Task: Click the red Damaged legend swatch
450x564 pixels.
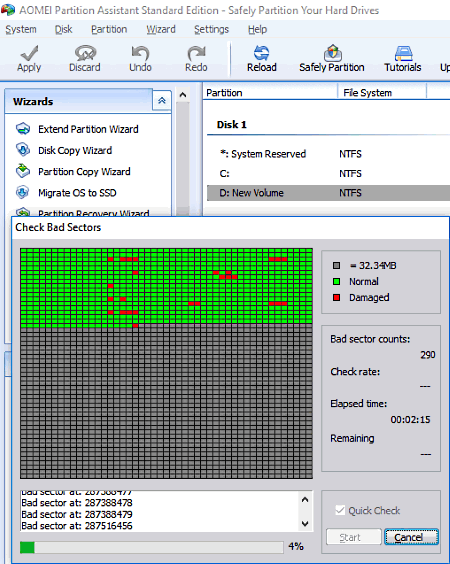Action: click(337, 297)
